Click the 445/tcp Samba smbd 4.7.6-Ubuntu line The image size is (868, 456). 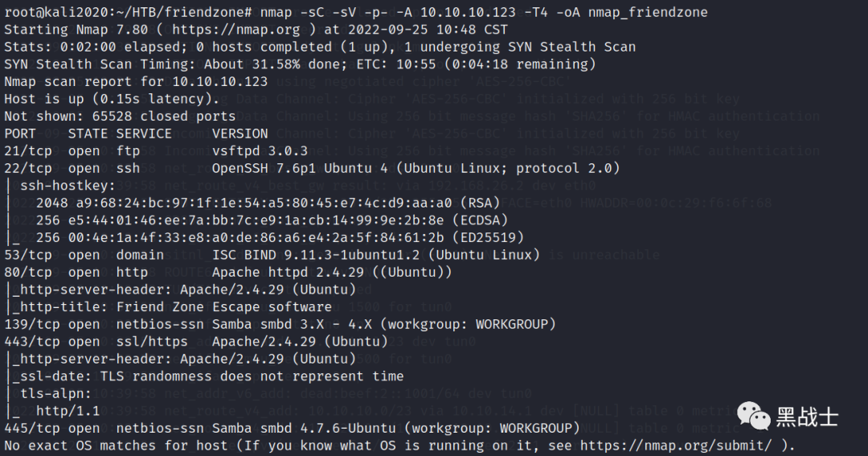tap(292, 429)
